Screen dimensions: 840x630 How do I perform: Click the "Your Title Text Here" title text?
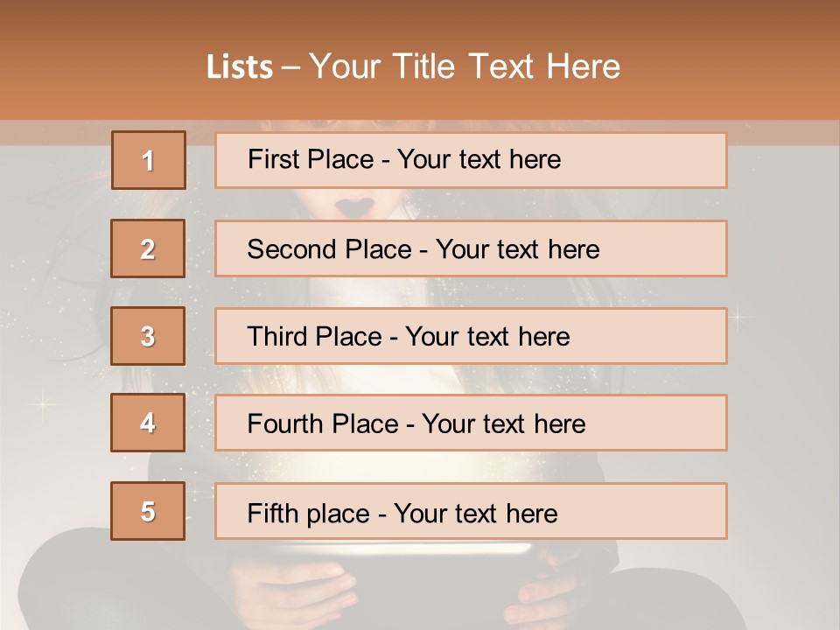point(465,66)
